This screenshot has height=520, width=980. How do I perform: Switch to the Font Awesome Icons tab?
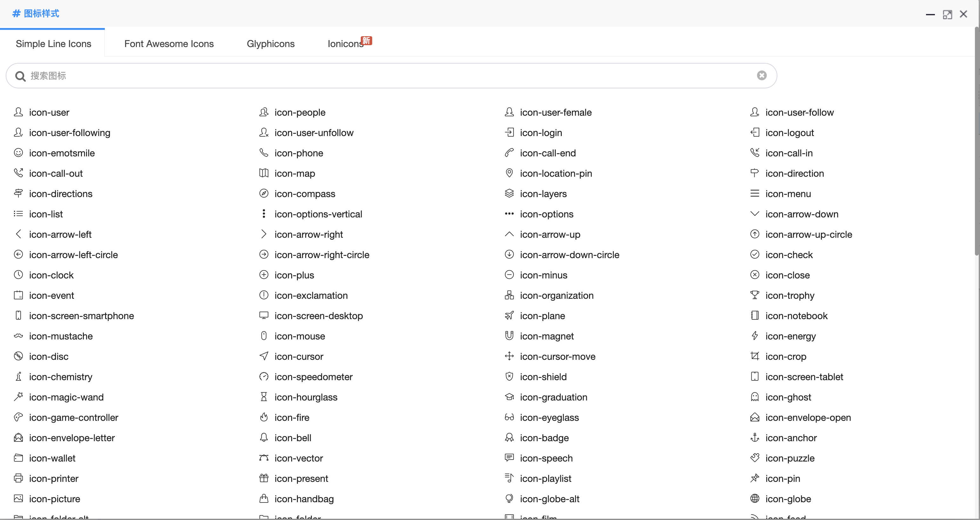169,44
